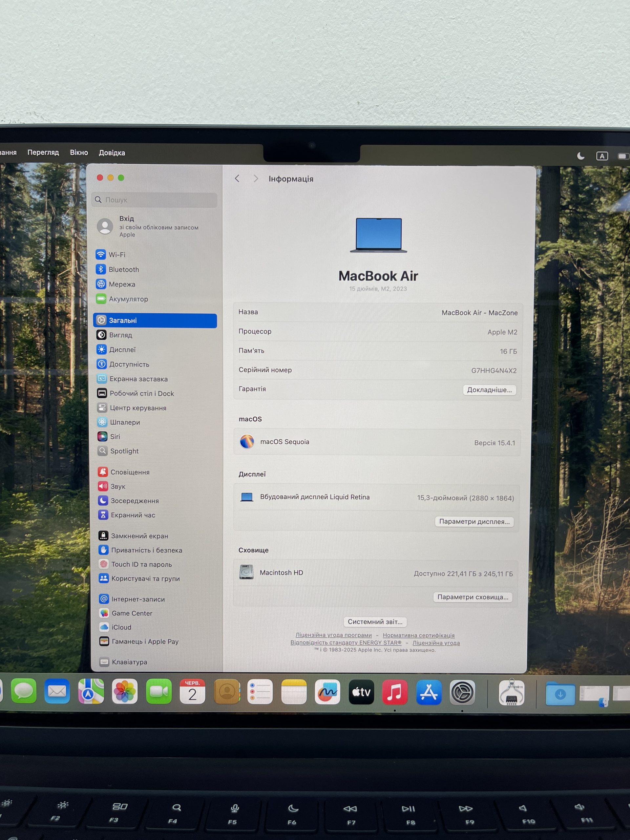Go back with the left chevron
The image size is (630, 840).
(x=237, y=178)
